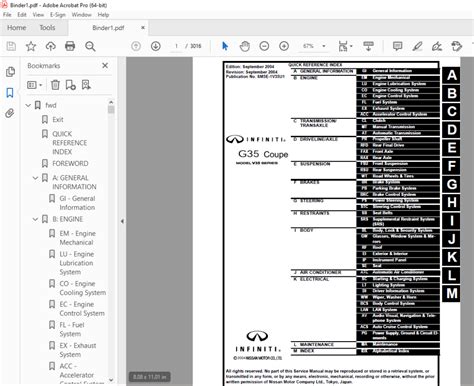Viewport: 474px width, 386px height.
Task: Collapse the B: ENGINE bookmark
Action: (x=35, y=219)
